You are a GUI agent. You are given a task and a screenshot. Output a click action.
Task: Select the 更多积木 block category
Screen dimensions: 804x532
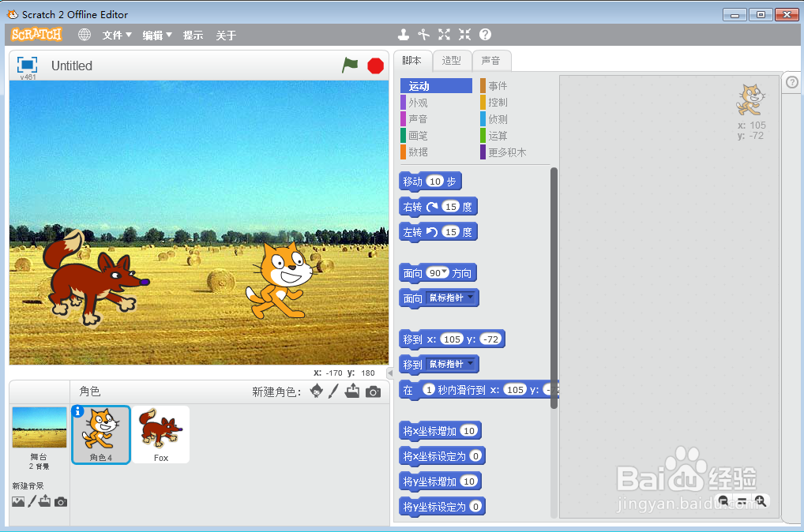[x=514, y=152]
